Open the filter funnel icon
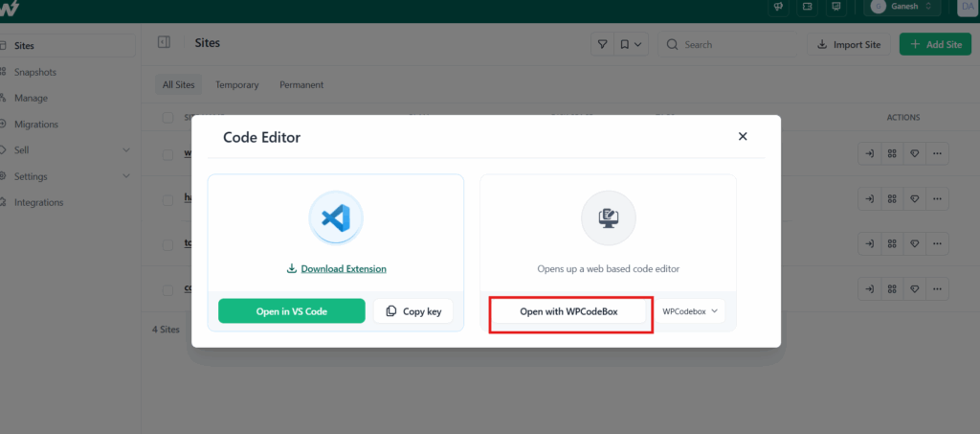Image resolution: width=980 pixels, height=434 pixels. click(603, 44)
